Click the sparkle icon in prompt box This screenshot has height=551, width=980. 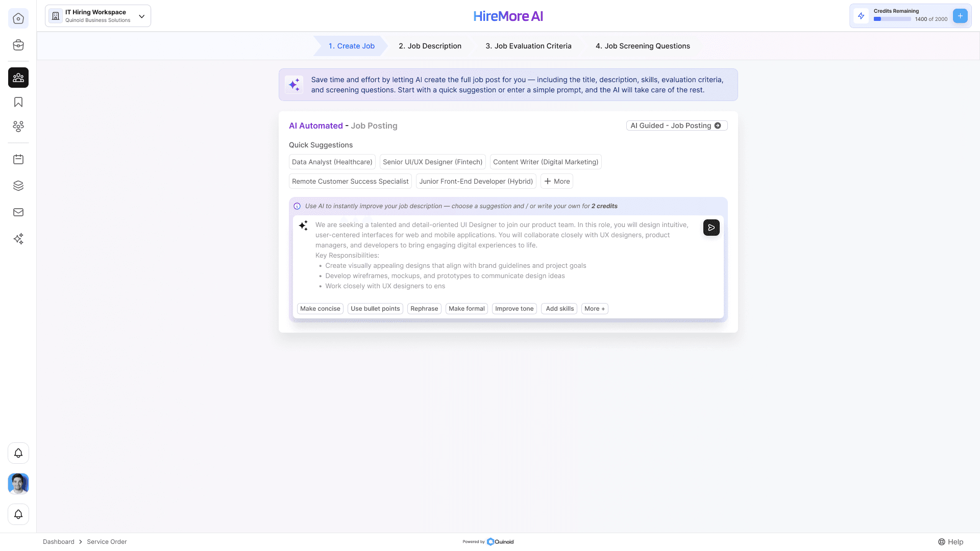click(x=303, y=226)
